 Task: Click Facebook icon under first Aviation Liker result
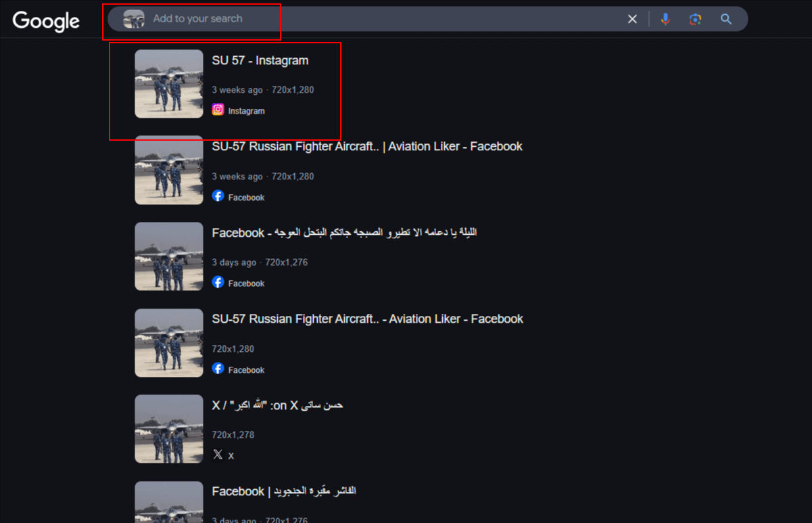[x=218, y=196]
